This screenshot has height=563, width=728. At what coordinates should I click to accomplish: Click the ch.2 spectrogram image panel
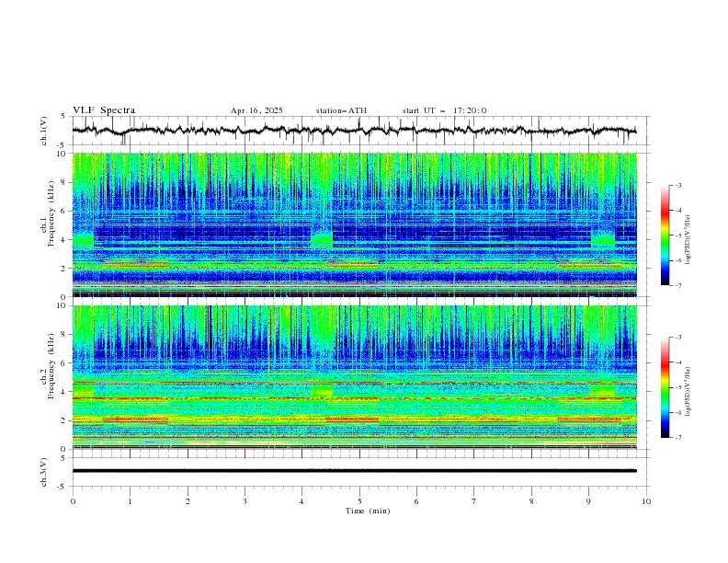click(x=355, y=377)
